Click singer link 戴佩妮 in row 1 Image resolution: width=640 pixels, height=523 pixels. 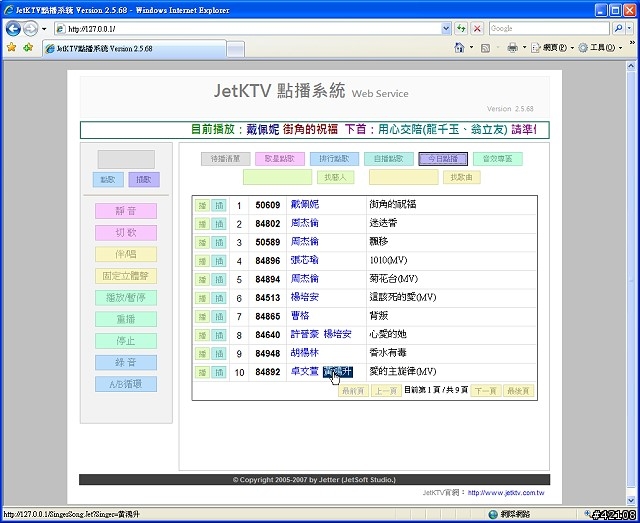[x=304, y=204]
